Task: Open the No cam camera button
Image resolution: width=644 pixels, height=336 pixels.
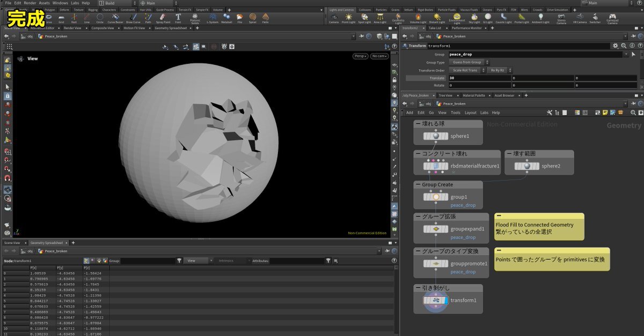Action: click(x=379, y=56)
